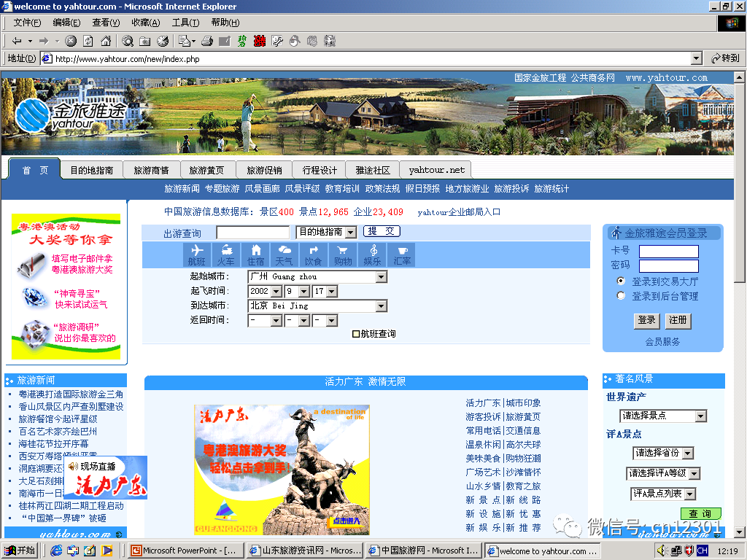Click the red Chinese character toolbar icon

click(260, 41)
